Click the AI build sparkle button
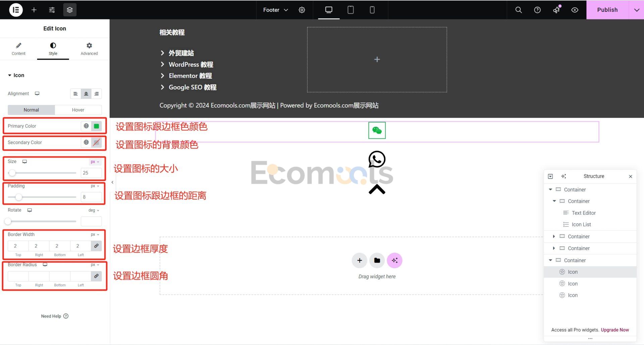The width and height of the screenshot is (644, 345). point(394,261)
